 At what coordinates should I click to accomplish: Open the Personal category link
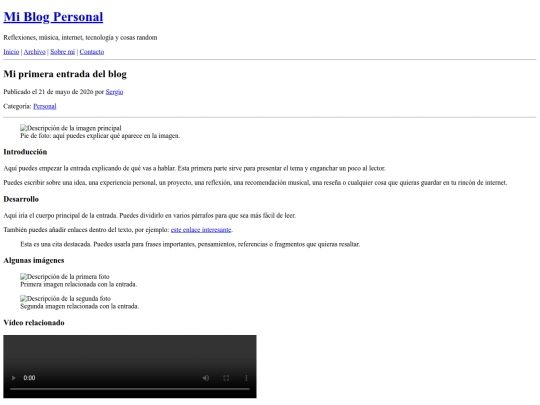click(45, 106)
